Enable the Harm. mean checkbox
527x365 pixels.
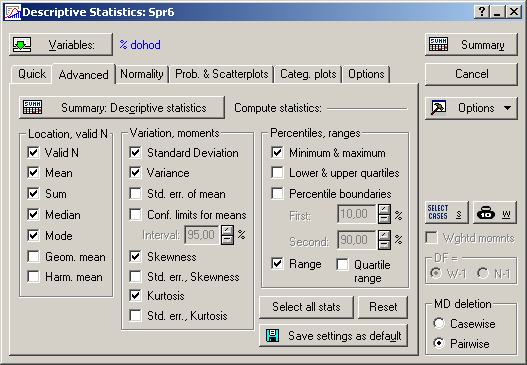point(33,277)
